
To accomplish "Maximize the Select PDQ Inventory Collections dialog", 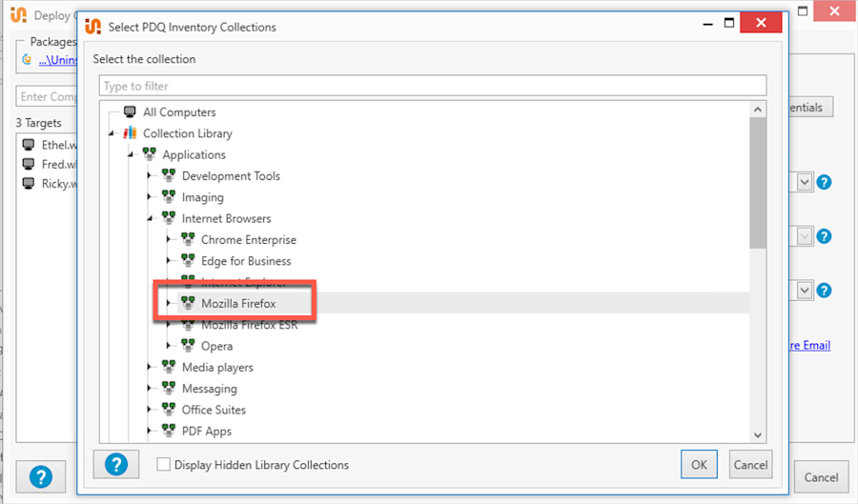I will [x=729, y=23].
